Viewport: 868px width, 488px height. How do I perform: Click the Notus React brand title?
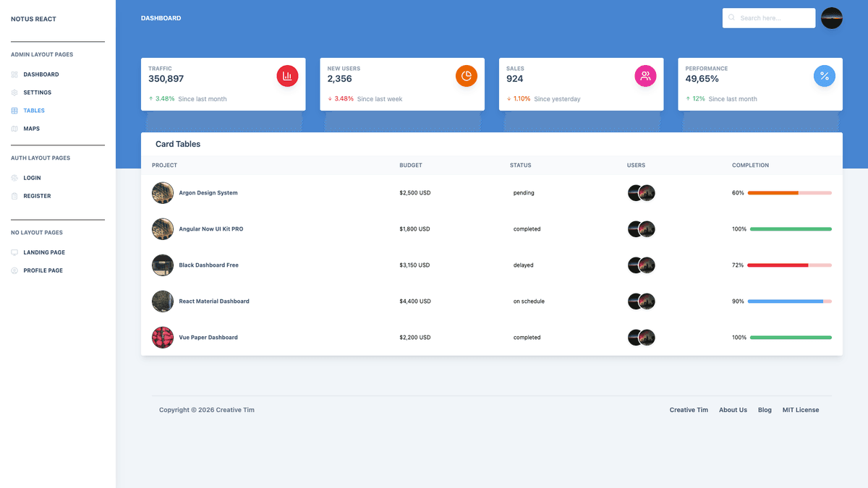(x=33, y=19)
